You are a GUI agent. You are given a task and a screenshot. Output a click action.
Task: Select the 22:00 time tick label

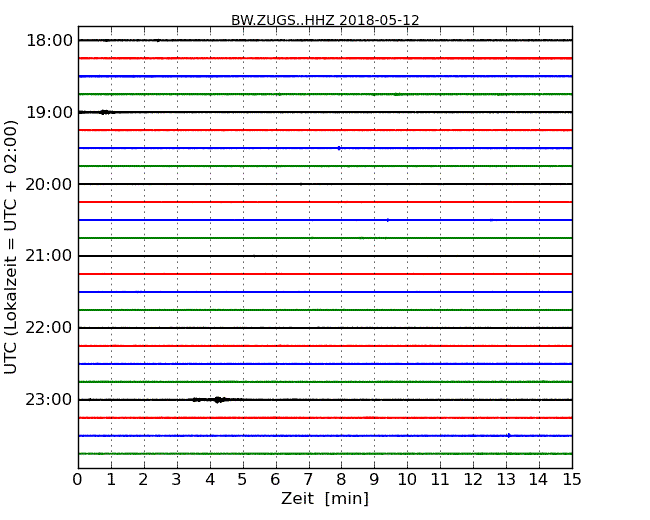pyautogui.click(x=49, y=328)
